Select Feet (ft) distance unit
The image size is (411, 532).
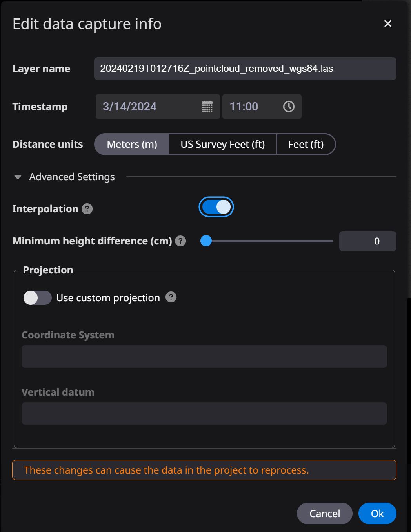[306, 144]
